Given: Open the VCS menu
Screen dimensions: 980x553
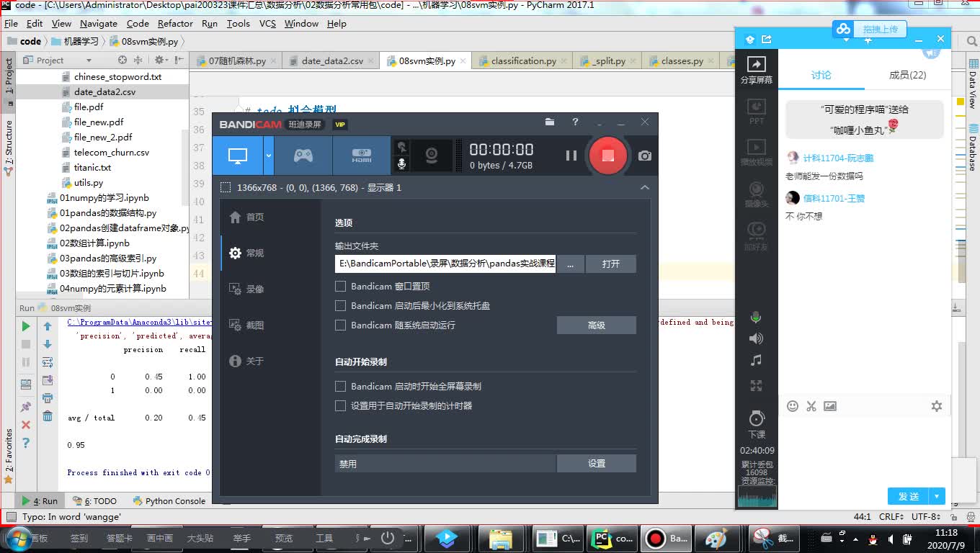Looking at the screenshot, I should (267, 24).
